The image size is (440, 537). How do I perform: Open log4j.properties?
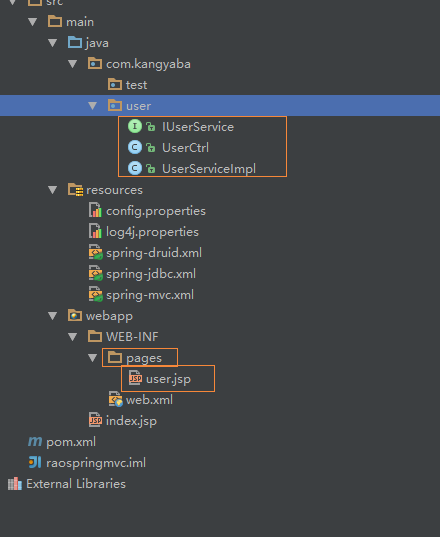[152, 232]
